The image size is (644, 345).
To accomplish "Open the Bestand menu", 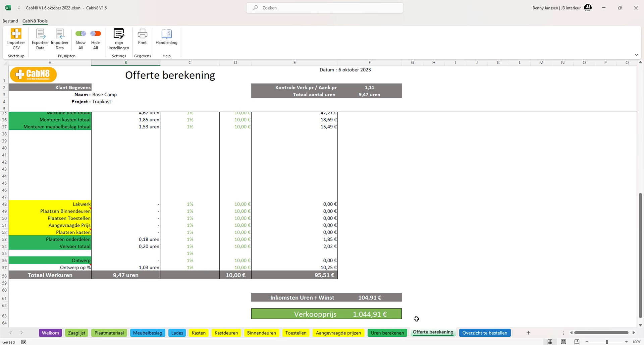I will 10,21.
